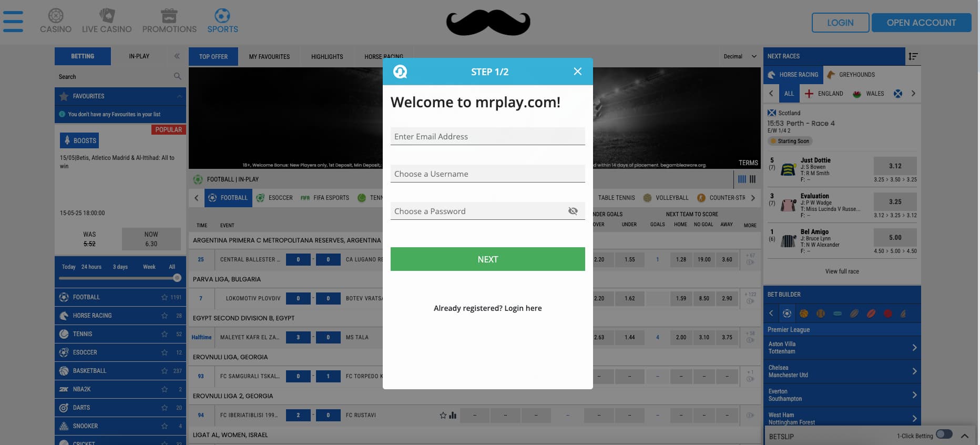Show previous country filters in Next Races
This screenshot has height=445, width=980.
[771, 94]
